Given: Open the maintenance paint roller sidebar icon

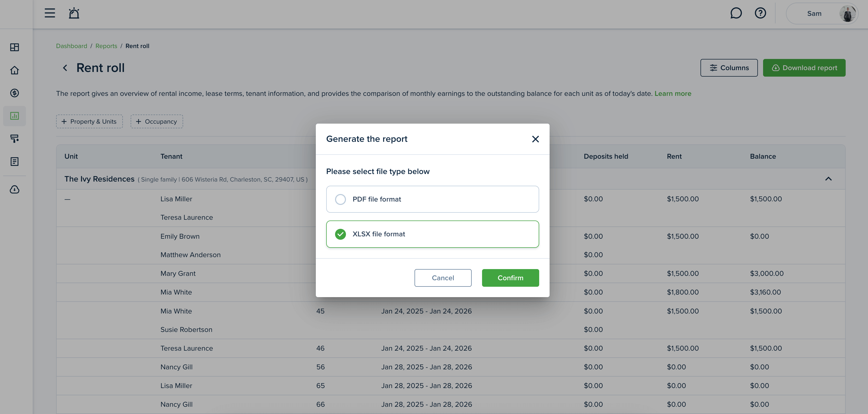Looking at the screenshot, I should pos(15,138).
